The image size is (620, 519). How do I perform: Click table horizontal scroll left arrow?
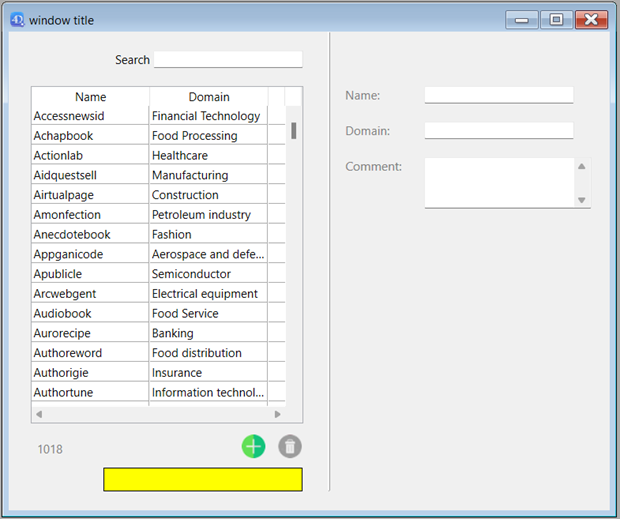[x=39, y=414]
